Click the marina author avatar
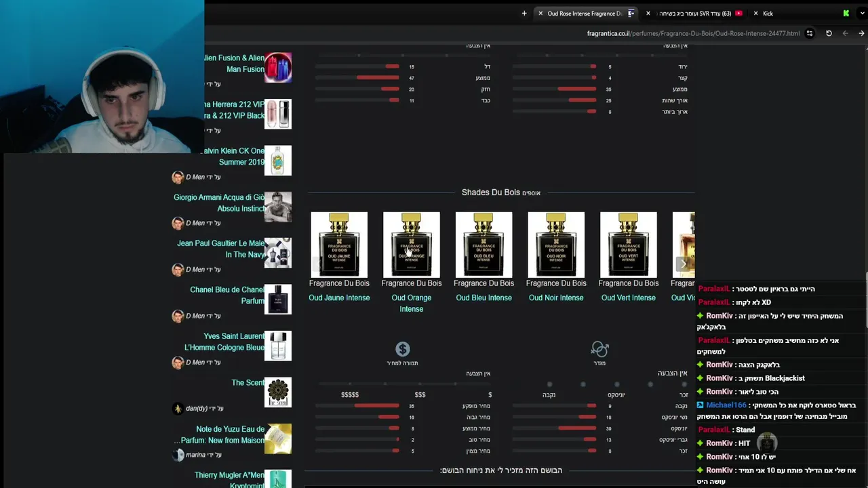The image size is (868, 488). click(x=178, y=455)
